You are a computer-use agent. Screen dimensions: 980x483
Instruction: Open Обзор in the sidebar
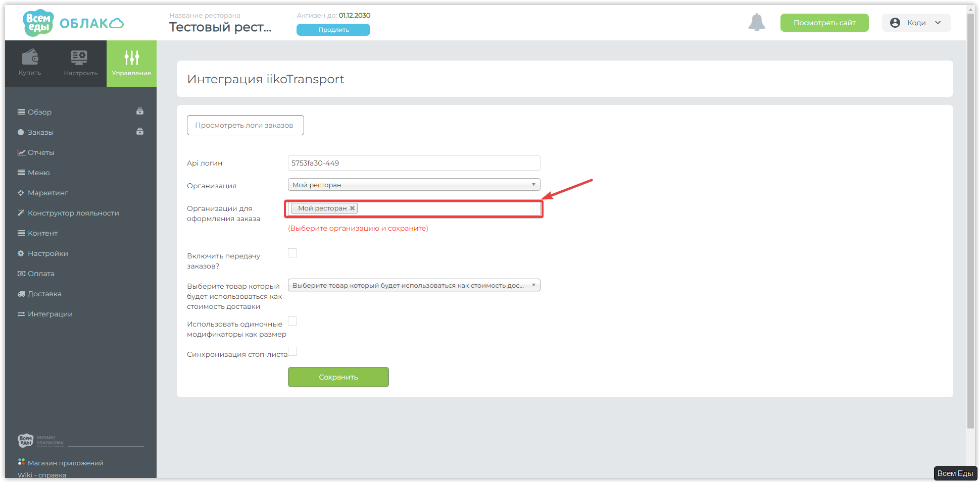coord(40,112)
